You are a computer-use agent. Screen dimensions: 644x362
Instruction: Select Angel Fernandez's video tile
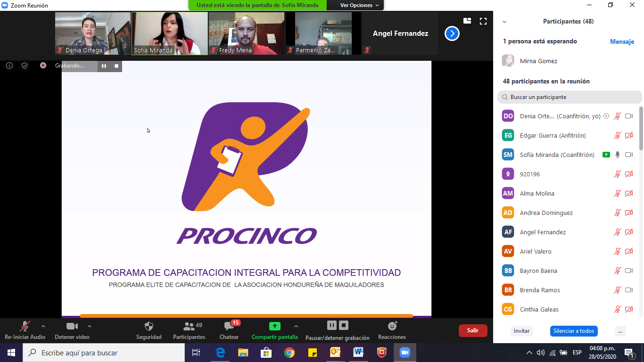[400, 33]
